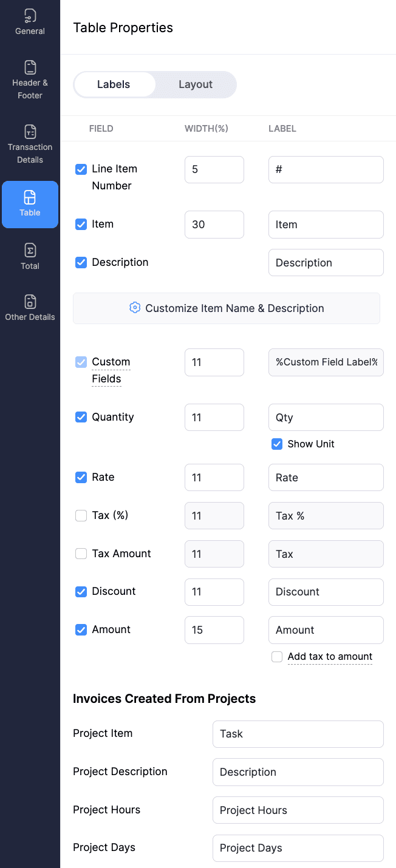Screen dimensions: 396x868
Task: Toggle the Show Unit checkbox
Action: click(277, 444)
